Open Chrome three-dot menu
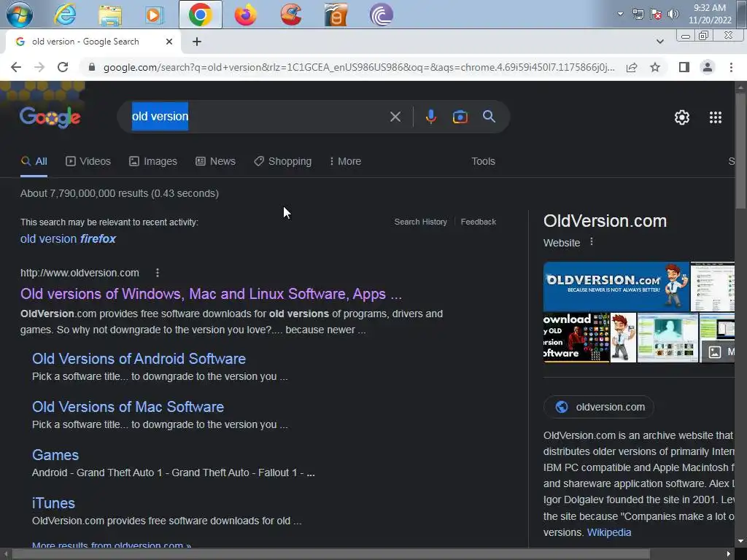Image resolution: width=747 pixels, height=560 pixels. (x=731, y=67)
